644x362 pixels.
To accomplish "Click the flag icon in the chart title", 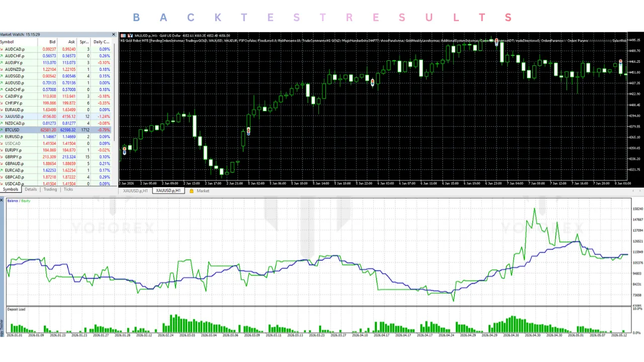I will point(124,35).
